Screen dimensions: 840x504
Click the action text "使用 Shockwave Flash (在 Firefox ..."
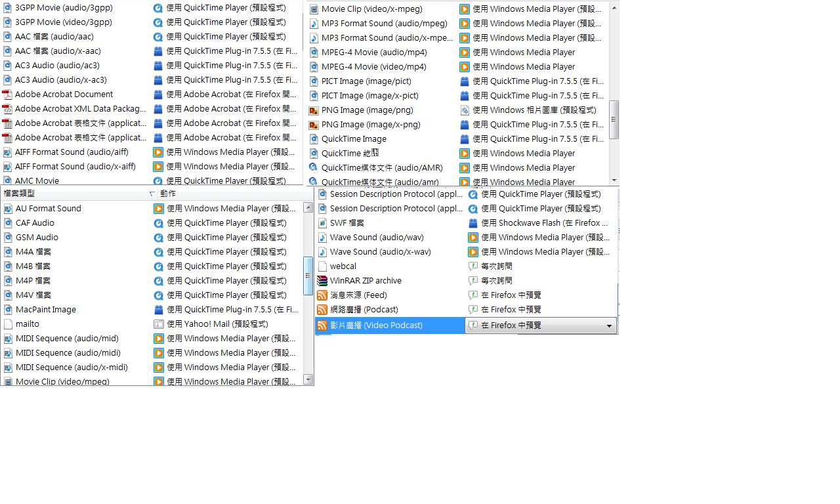[545, 223]
